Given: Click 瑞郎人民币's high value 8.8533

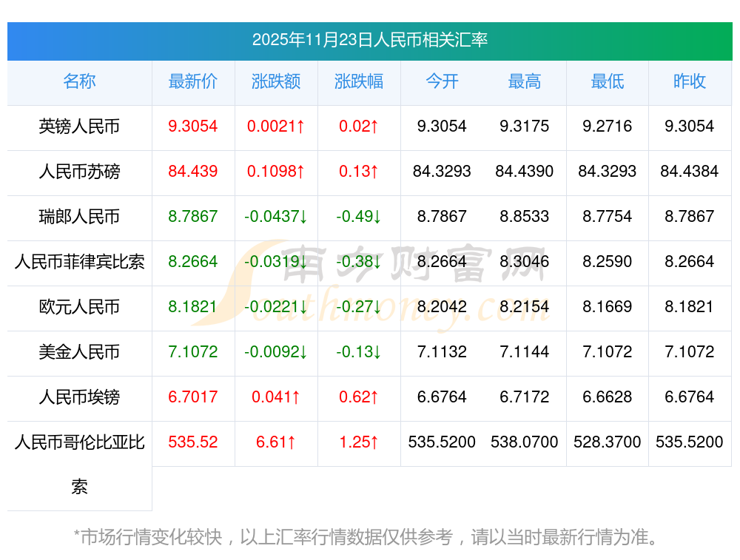Looking at the screenshot, I should tap(525, 217).
